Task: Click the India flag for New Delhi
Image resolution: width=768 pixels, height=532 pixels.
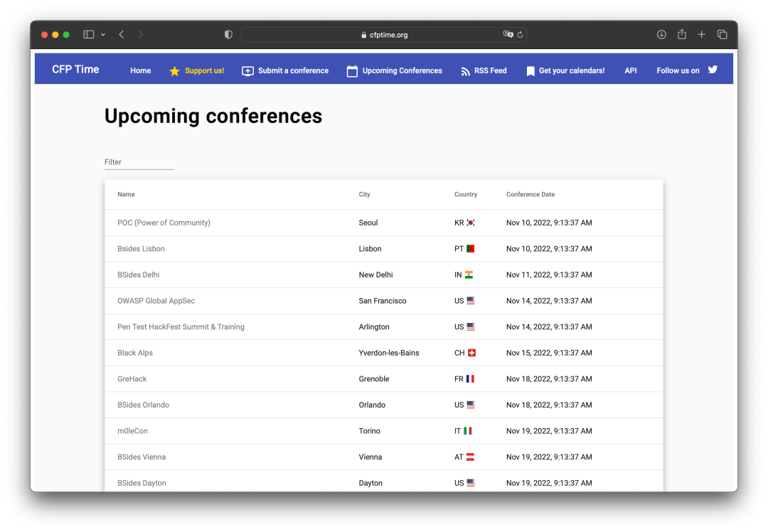Action: [x=469, y=275]
